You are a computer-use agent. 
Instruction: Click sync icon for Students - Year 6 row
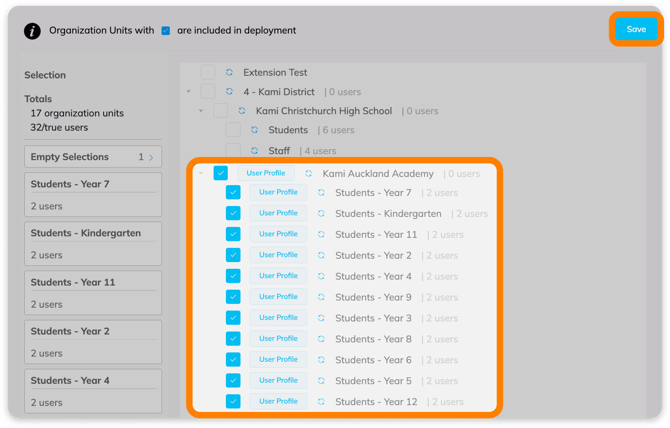click(x=321, y=360)
